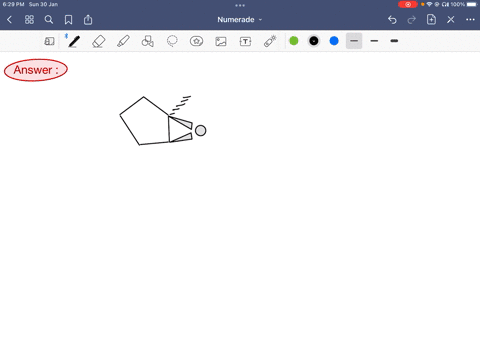The image size is (480, 360).
Task: Select the Lasso tool
Action: point(172,41)
